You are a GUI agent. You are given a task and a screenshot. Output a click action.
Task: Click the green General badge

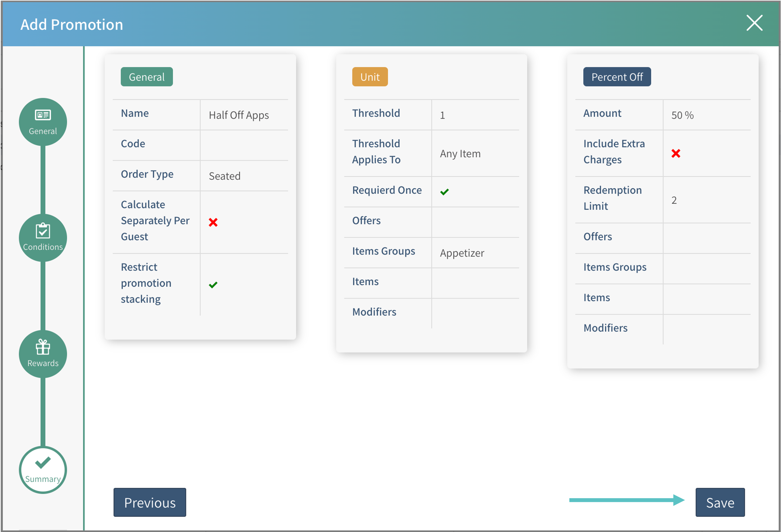[x=147, y=77]
